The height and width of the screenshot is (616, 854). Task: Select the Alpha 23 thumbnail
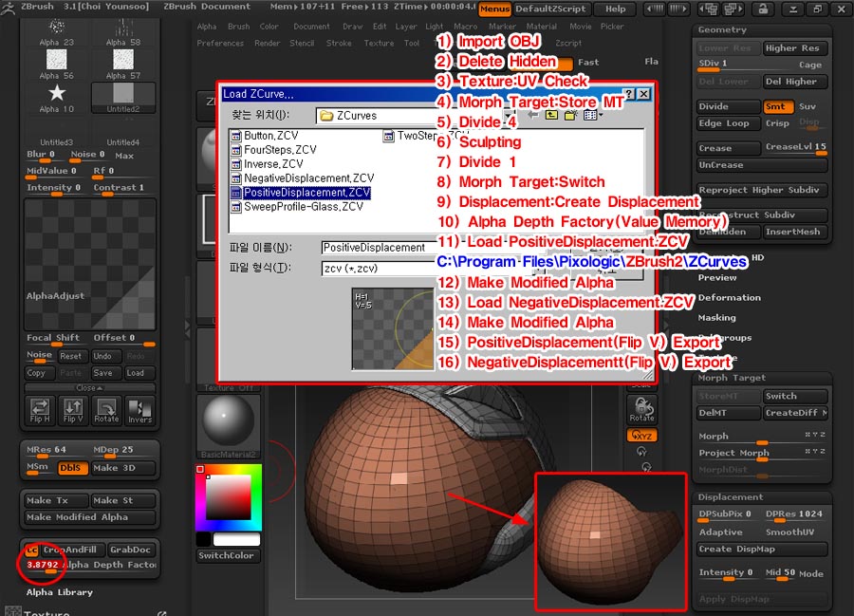(x=56, y=32)
